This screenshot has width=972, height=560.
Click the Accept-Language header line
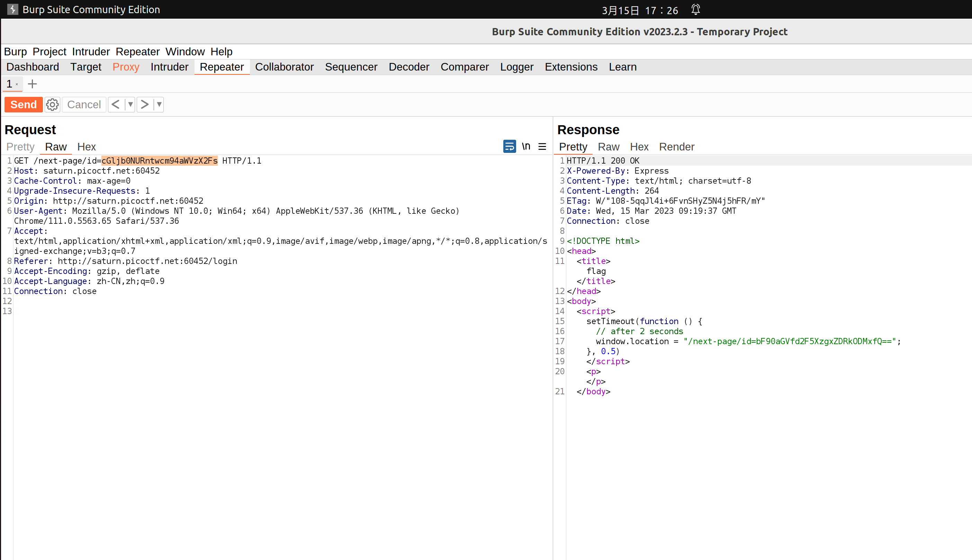pyautogui.click(x=89, y=281)
